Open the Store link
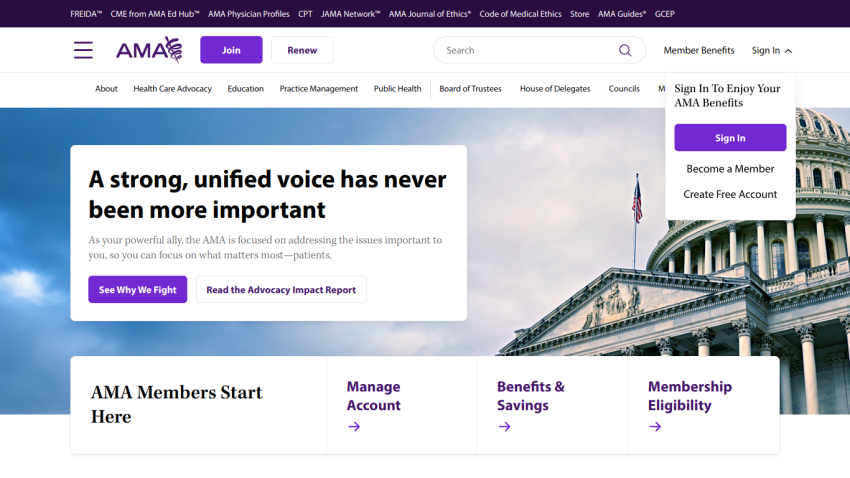This screenshot has height=478, width=850. 579,14
